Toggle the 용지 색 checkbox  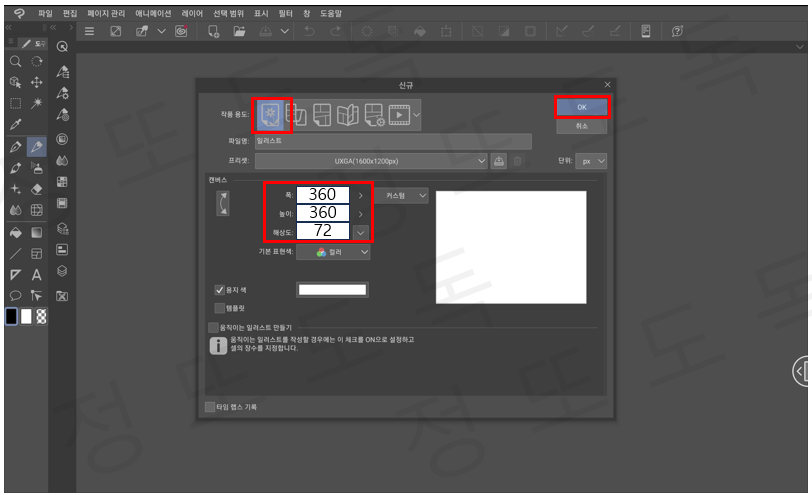point(220,290)
